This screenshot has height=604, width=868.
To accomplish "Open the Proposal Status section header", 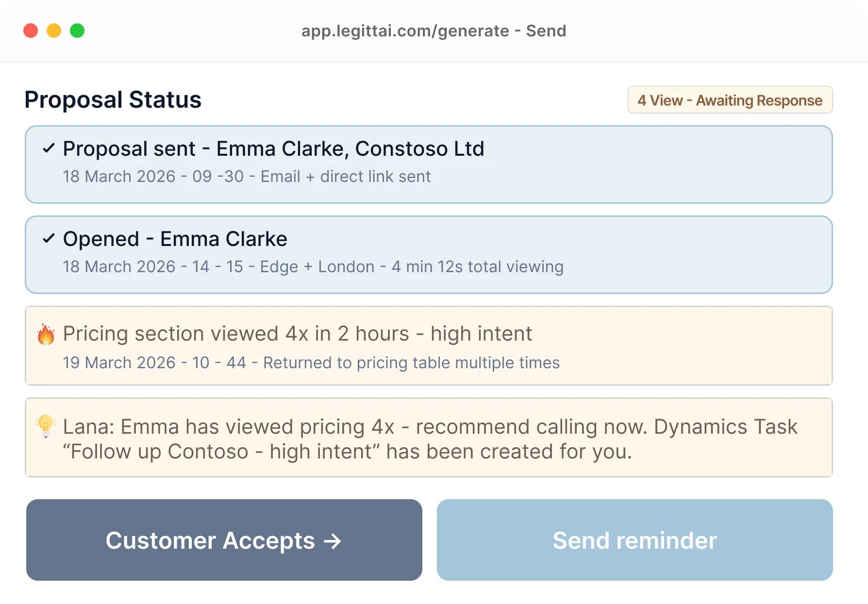I will (113, 99).
